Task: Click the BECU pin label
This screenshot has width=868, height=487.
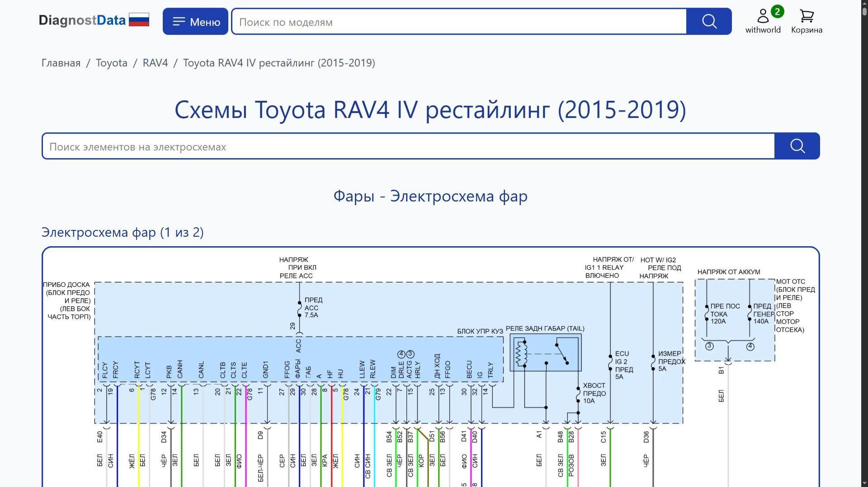Action: click(469, 370)
